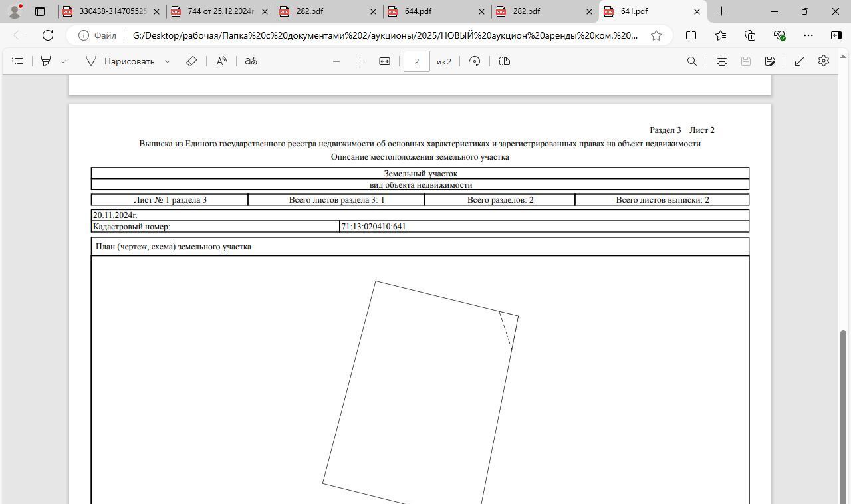This screenshot has height=504, width=851.
Task: Activate the Нарисовать drawing tool
Action: (x=120, y=61)
